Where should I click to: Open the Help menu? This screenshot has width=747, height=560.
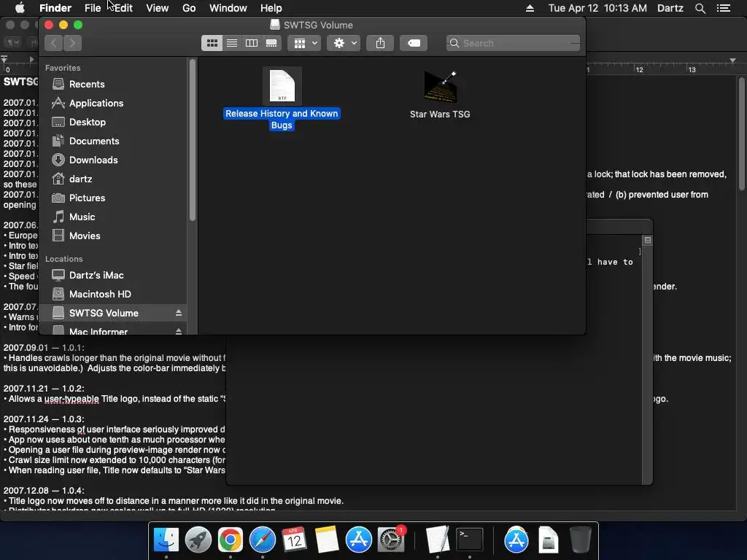click(271, 8)
